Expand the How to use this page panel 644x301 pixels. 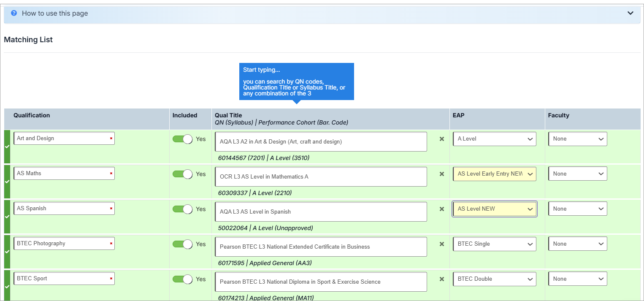(x=630, y=13)
